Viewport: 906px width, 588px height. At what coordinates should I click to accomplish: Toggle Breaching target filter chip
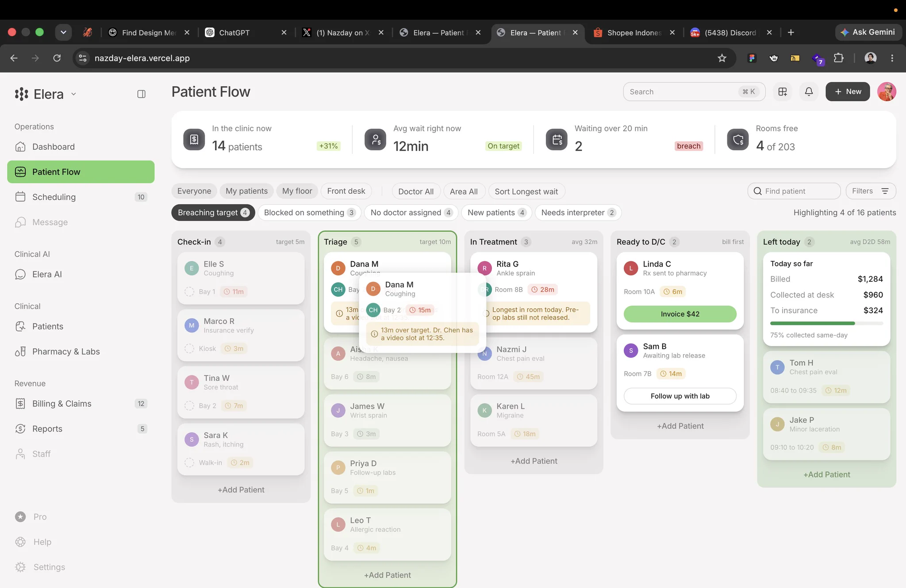pyautogui.click(x=213, y=213)
